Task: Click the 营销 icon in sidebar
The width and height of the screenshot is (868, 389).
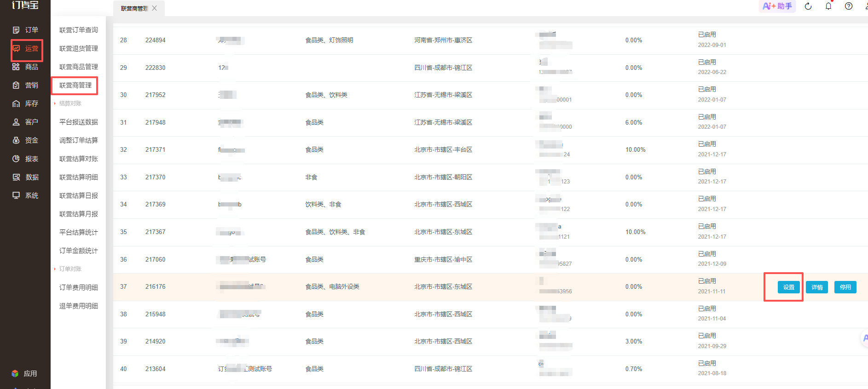Action: 16,85
